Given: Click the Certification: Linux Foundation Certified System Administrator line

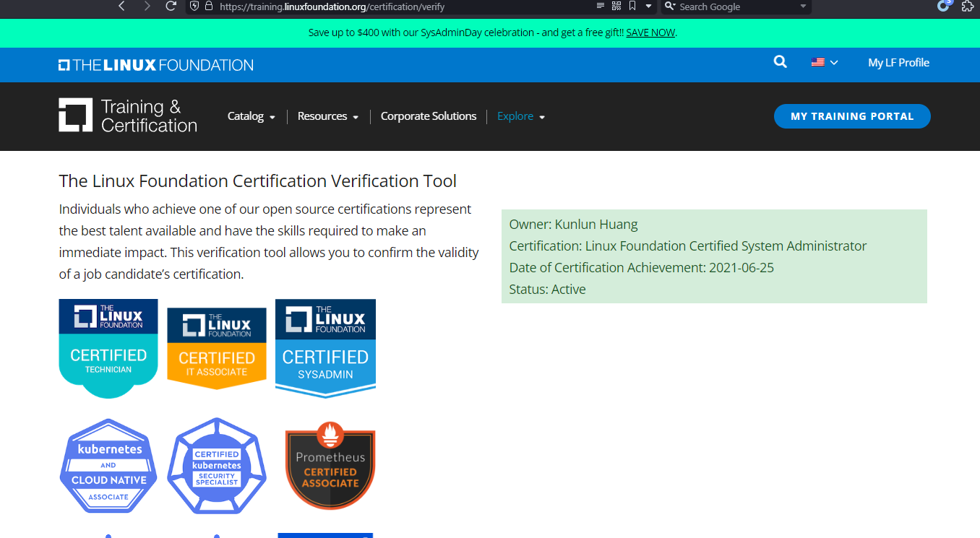Looking at the screenshot, I should [x=688, y=246].
